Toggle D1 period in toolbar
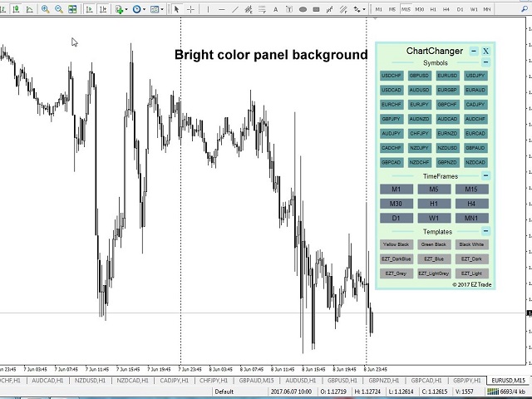Image resolution: width=532 pixels, height=399 pixels. click(x=460, y=9)
